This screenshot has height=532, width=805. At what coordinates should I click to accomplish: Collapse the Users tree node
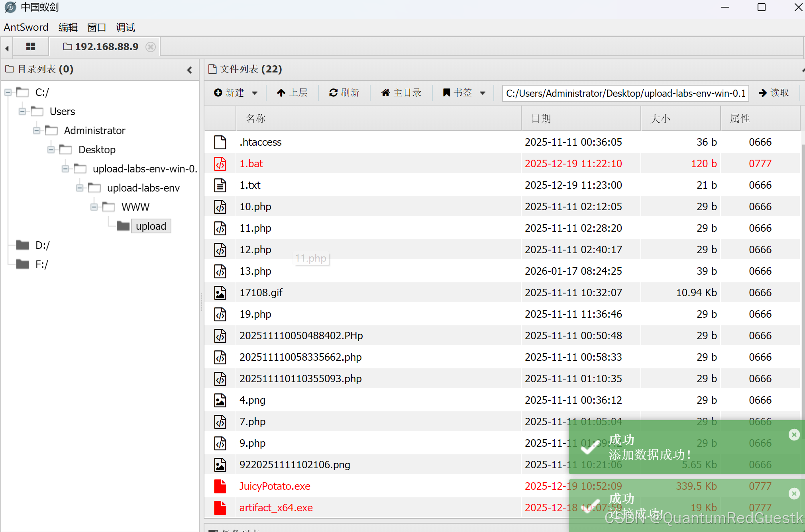point(22,111)
